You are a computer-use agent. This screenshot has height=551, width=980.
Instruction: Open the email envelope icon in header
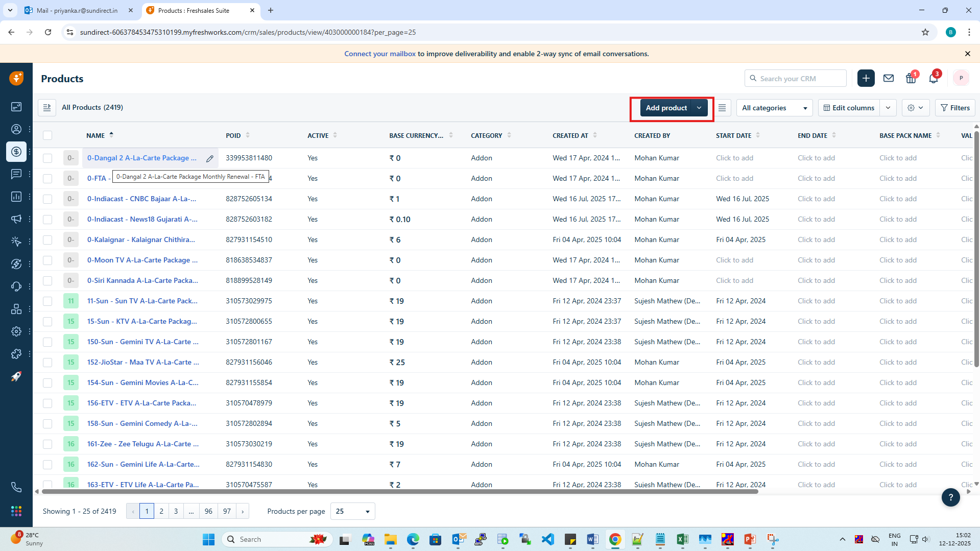point(889,79)
